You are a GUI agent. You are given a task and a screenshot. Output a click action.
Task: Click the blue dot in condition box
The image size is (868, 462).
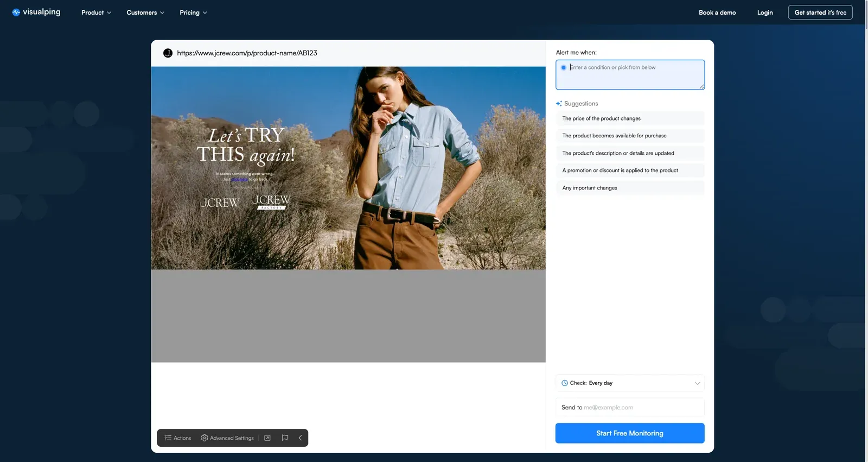tap(564, 68)
